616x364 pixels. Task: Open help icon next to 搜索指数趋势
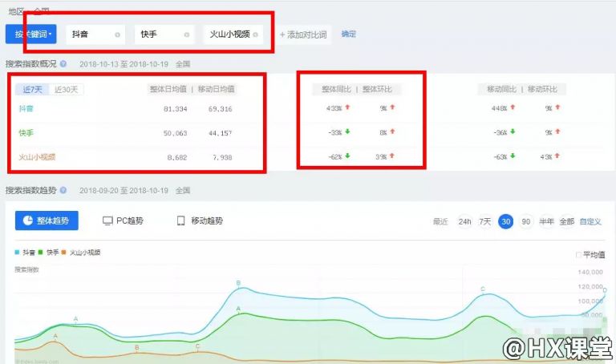[63, 190]
